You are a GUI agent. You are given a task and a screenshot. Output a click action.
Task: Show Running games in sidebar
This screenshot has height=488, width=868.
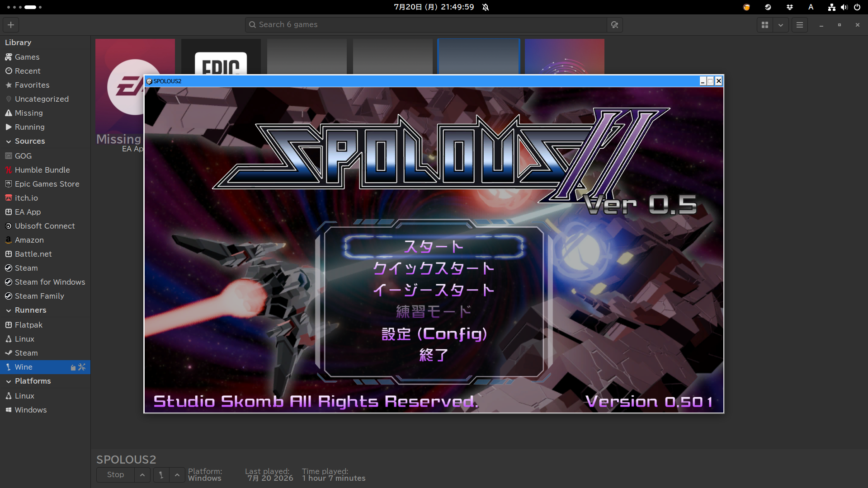pos(45,127)
